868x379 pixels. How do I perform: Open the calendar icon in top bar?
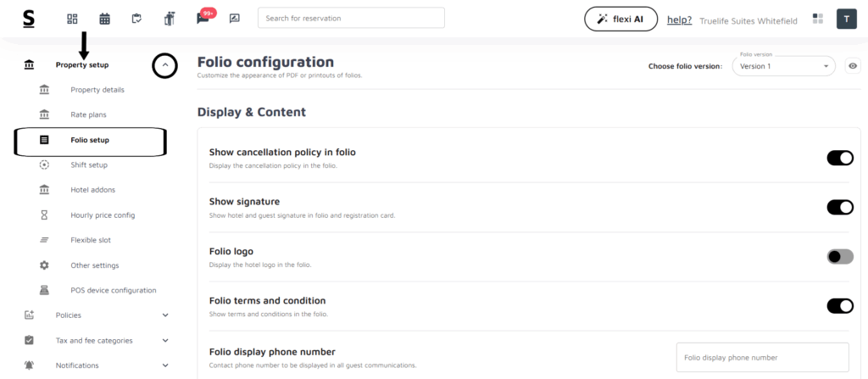[x=104, y=19]
